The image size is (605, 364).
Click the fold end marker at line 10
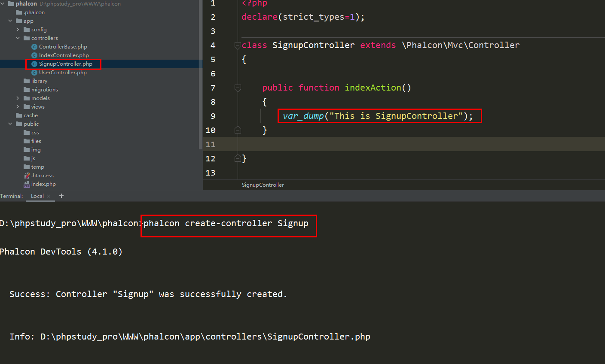[238, 130]
